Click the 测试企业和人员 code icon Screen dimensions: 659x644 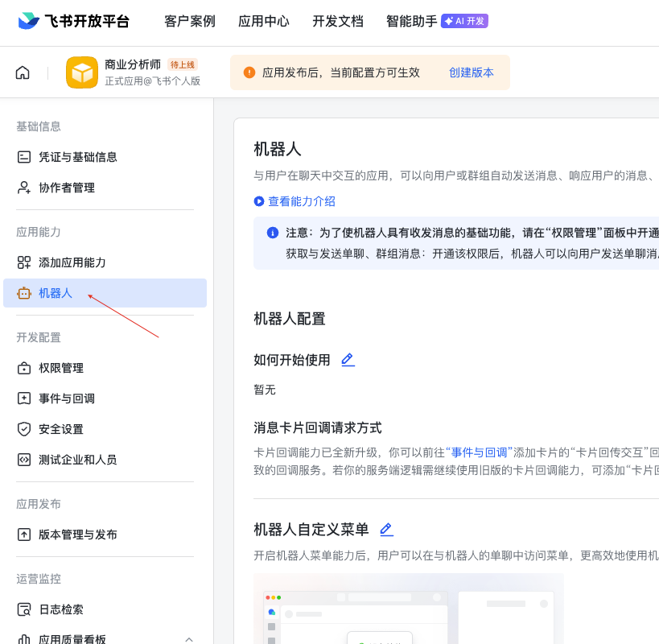point(24,460)
